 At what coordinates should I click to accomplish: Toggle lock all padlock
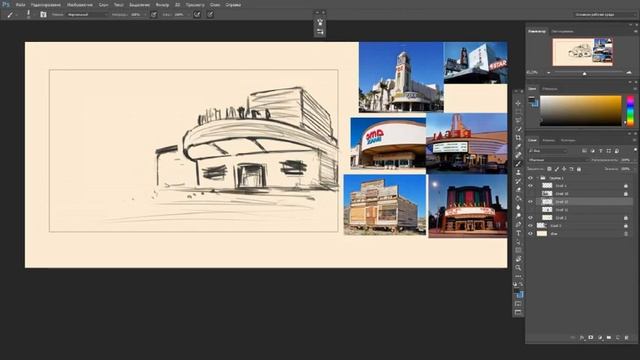point(579,169)
